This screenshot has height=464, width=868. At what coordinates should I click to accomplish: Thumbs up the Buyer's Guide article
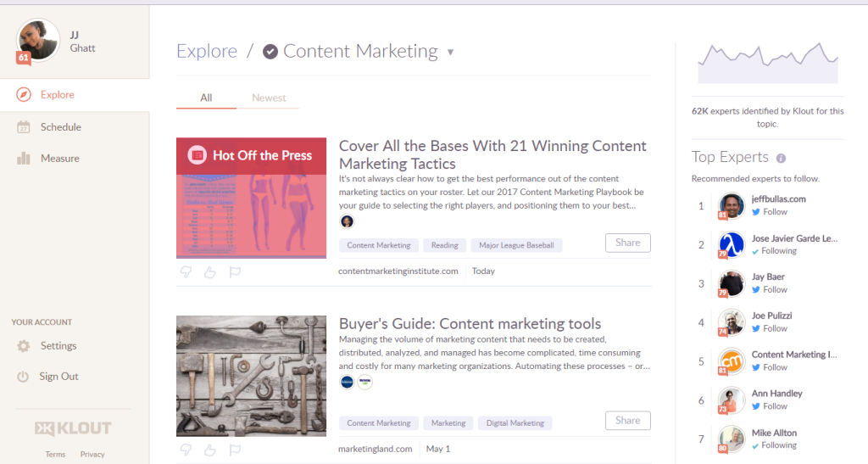pos(210,450)
